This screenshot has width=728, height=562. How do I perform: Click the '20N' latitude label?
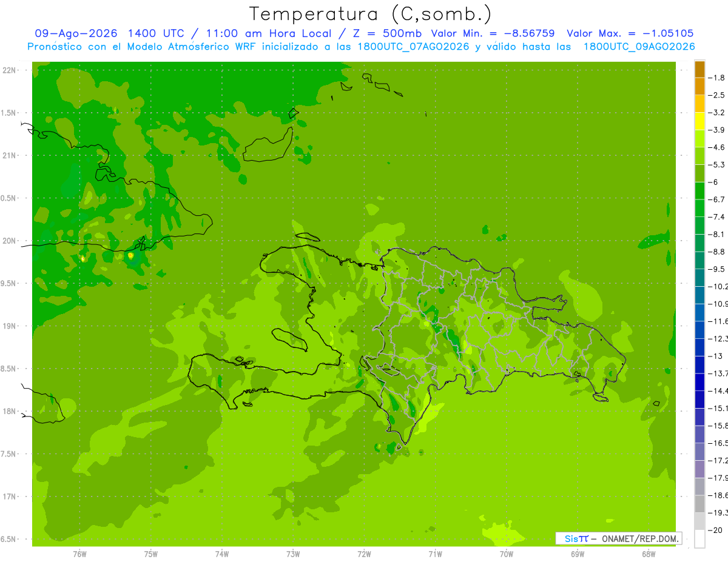point(10,241)
